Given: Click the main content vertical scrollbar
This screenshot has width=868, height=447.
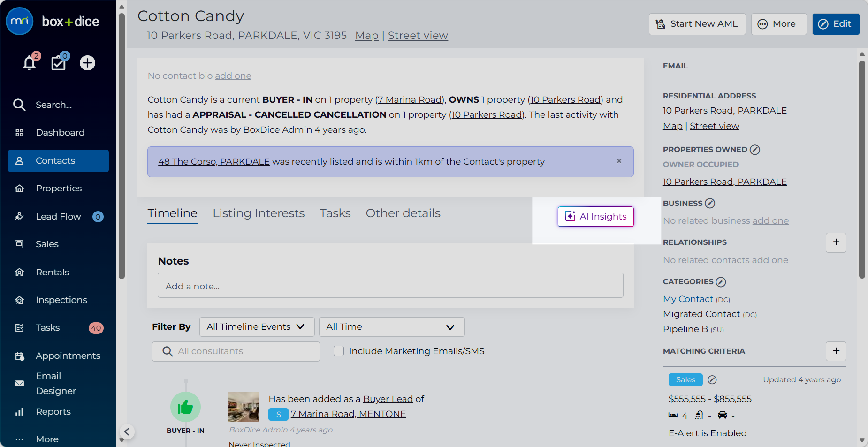Looking at the screenshot, I should coord(862,170).
